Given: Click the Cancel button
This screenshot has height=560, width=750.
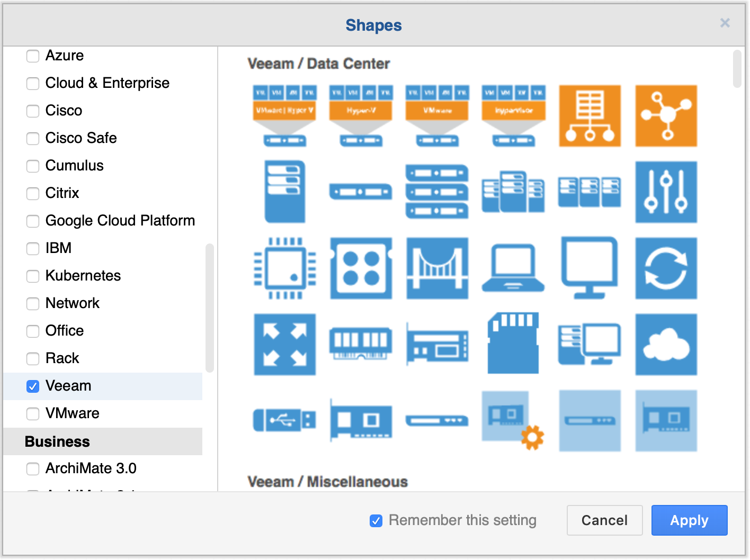Looking at the screenshot, I should click(x=604, y=520).
